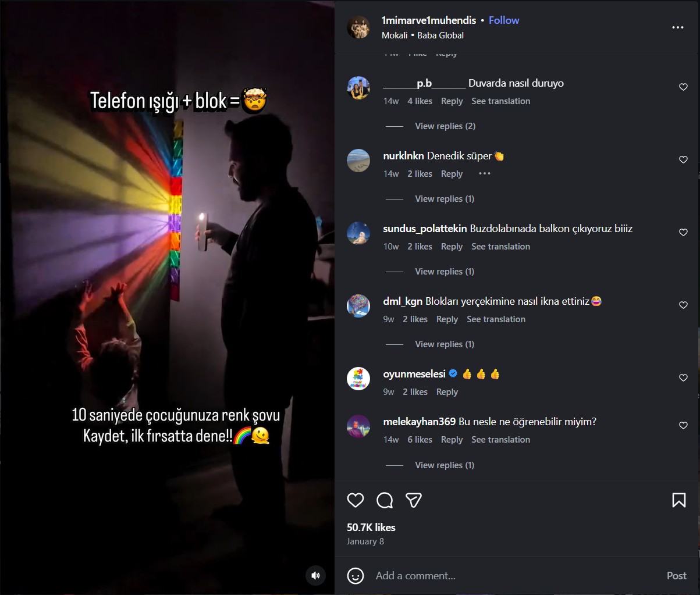Like dml_kgn's comment with its heart
Viewport: 700px width, 595px height.
pos(683,305)
